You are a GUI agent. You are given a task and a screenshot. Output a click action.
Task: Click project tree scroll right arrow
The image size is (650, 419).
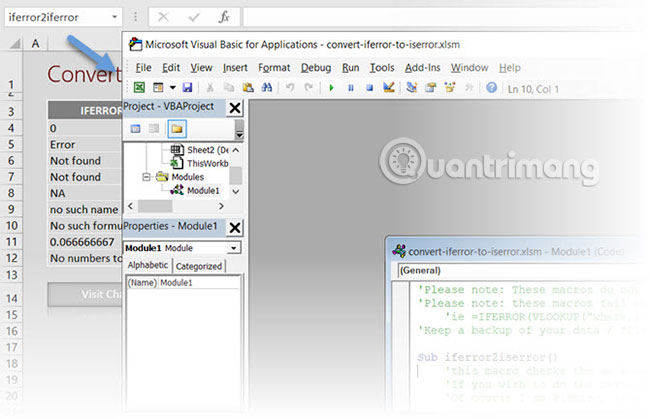221,206
